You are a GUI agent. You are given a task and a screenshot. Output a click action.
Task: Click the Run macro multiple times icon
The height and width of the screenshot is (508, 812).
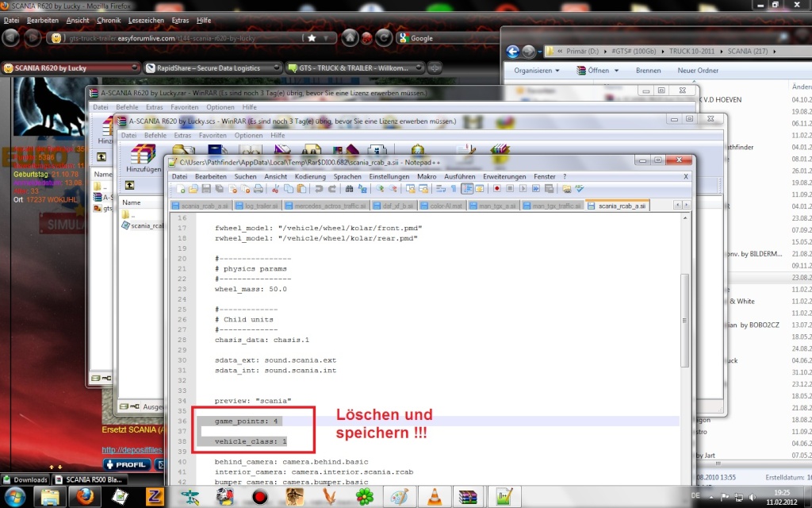tap(536, 189)
